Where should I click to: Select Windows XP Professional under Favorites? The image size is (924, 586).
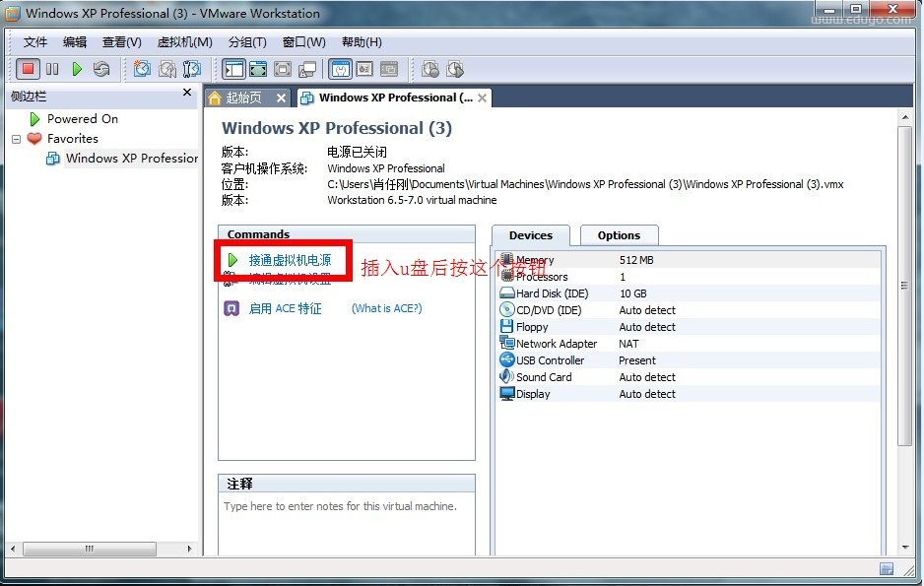131,159
